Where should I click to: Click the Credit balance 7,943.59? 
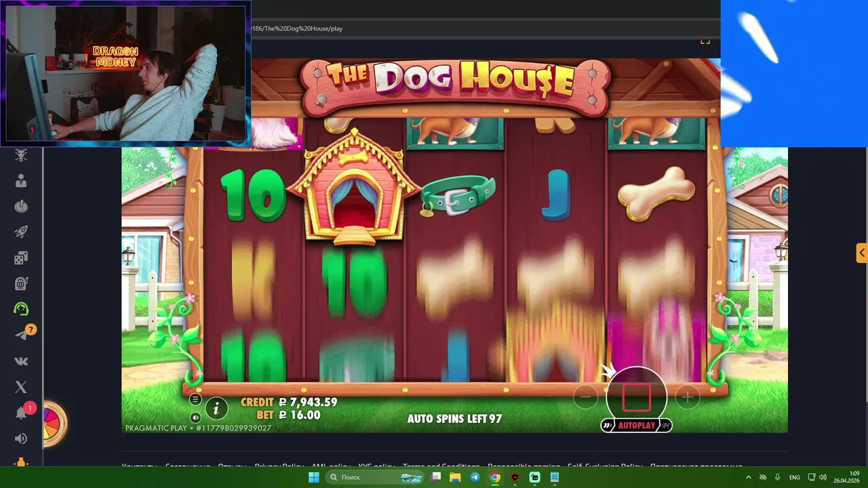[x=289, y=402]
